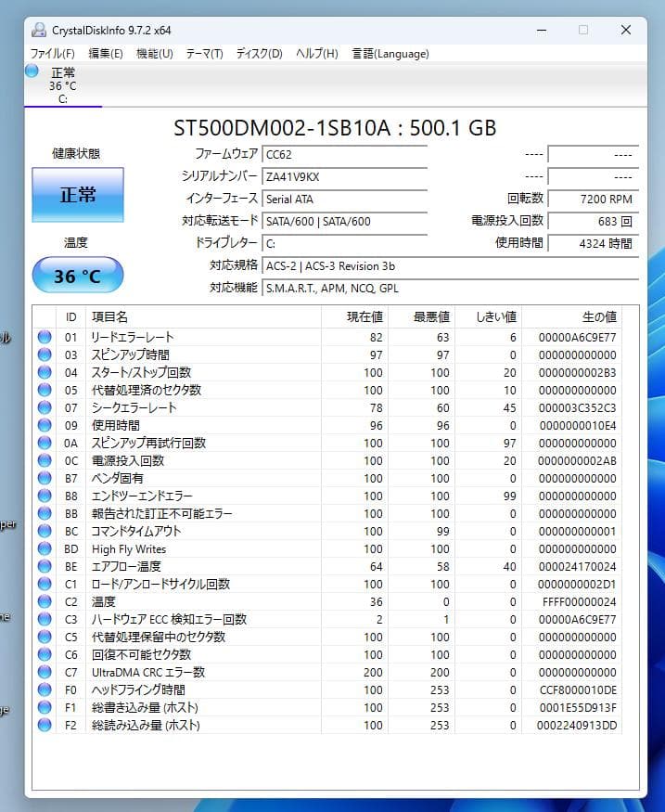The height and width of the screenshot is (812, 665).
Task: Click status icon of row BB 報告された訂正不可能エラー
Action: pos(45,513)
